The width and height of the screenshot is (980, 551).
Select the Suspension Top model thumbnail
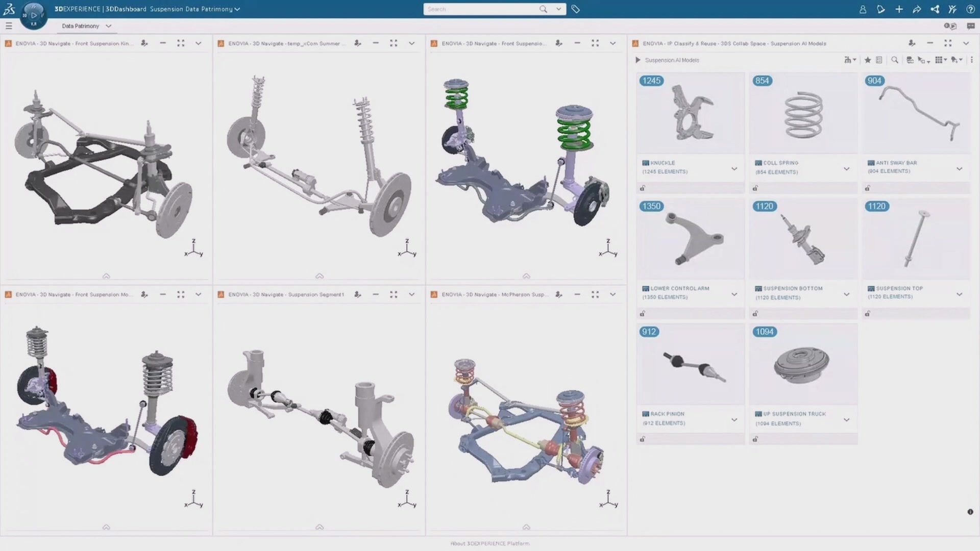pyautogui.click(x=916, y=238)
